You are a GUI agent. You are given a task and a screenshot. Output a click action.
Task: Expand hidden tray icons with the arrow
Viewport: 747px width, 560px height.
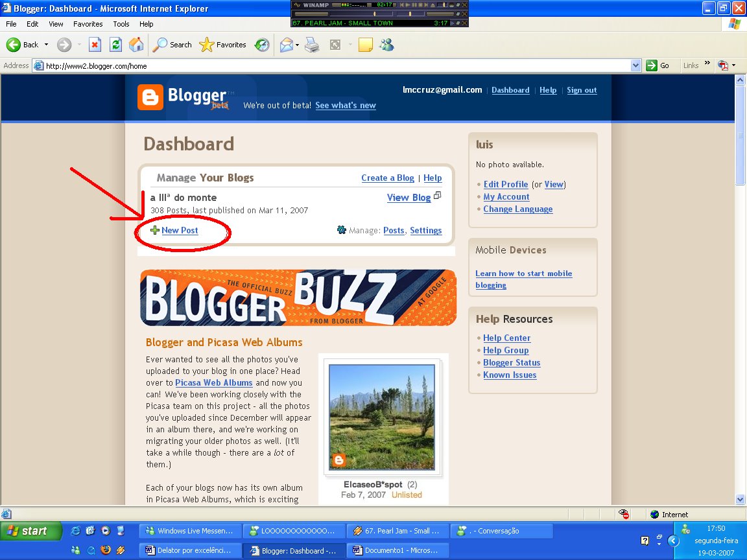click(673, 541)
